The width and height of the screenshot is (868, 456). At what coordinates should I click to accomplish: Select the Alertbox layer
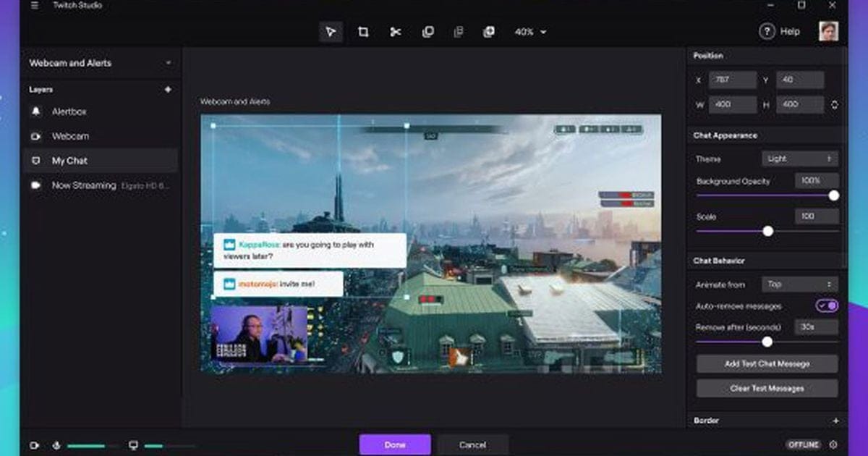[x=101, y=112]
